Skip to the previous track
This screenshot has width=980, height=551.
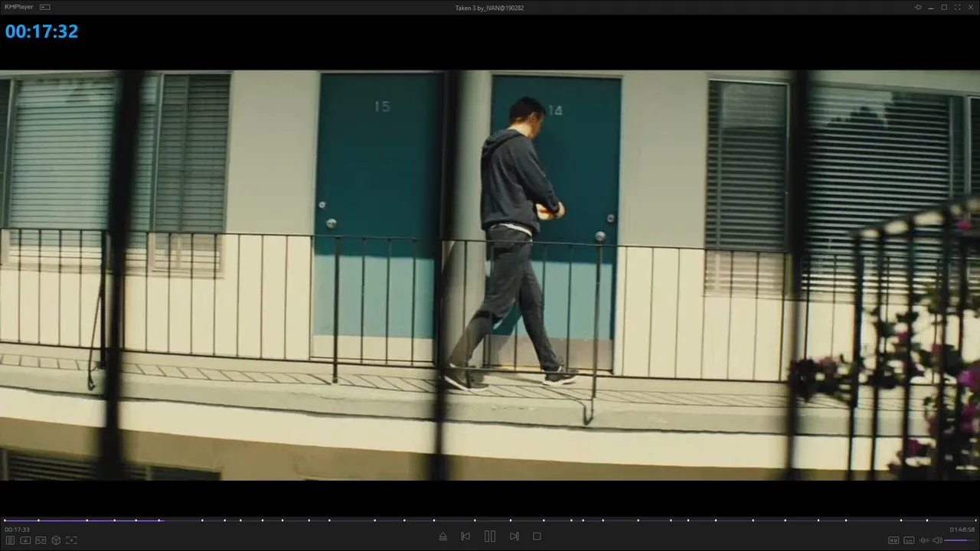465,536
